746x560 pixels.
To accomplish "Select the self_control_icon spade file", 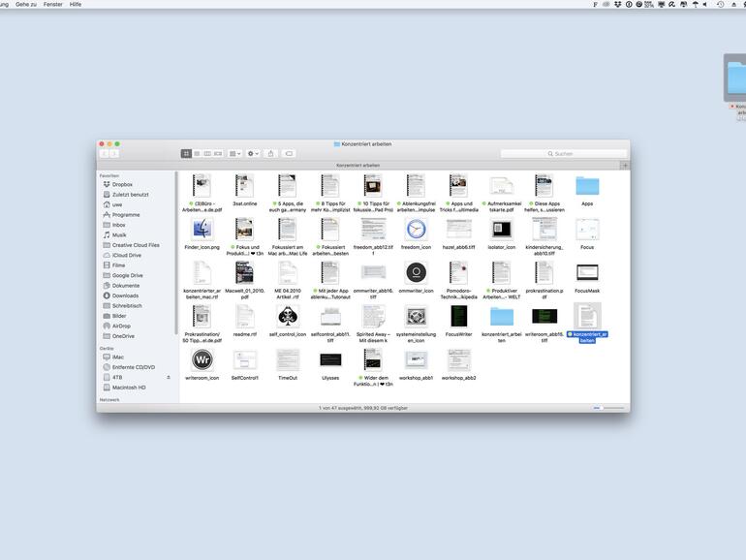I will [x=288, y=317].
